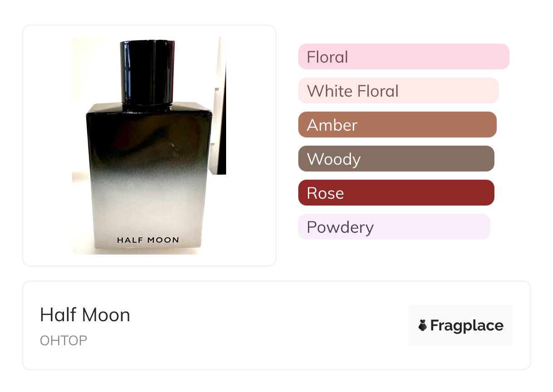Click the word Powdery in the lavender bar
Viewport: 553px width, 392px height.
tap(340, 227)
